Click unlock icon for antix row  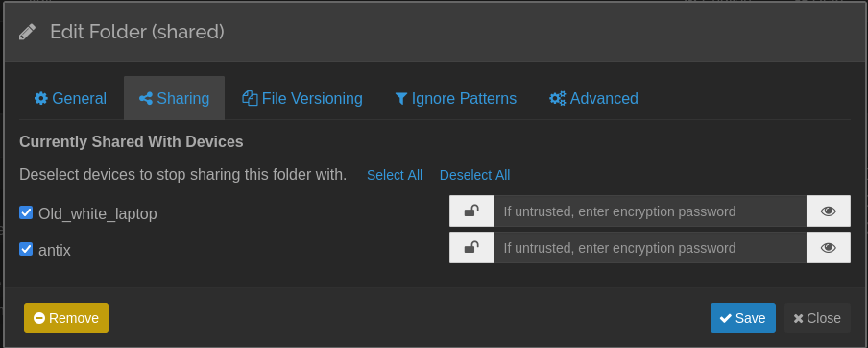471,248
